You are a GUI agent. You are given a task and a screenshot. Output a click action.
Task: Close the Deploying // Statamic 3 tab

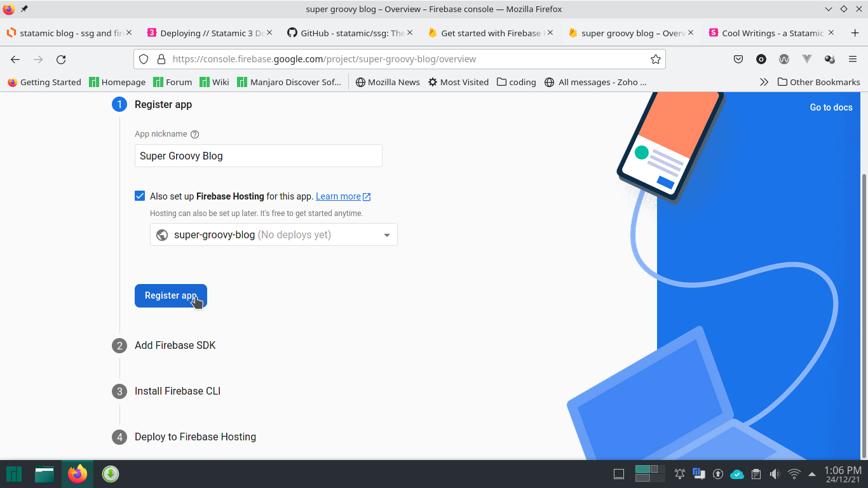(x=269, y=32)
